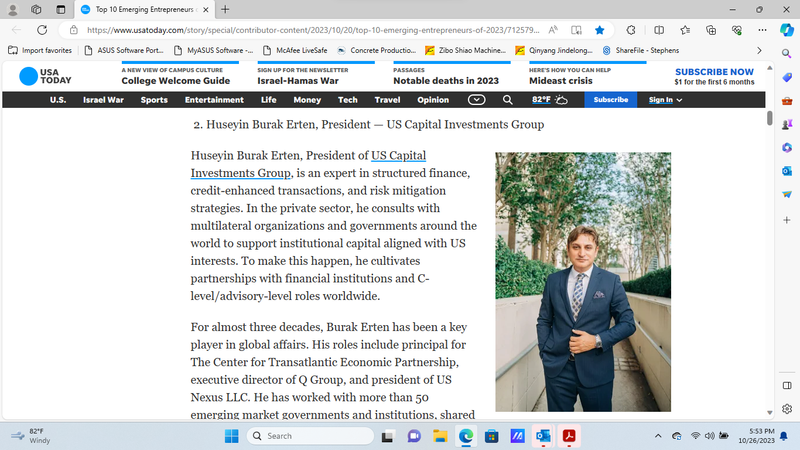Activate Read aloud icon in address bar
Screen dimensions: 800x450
pos(553,30)
